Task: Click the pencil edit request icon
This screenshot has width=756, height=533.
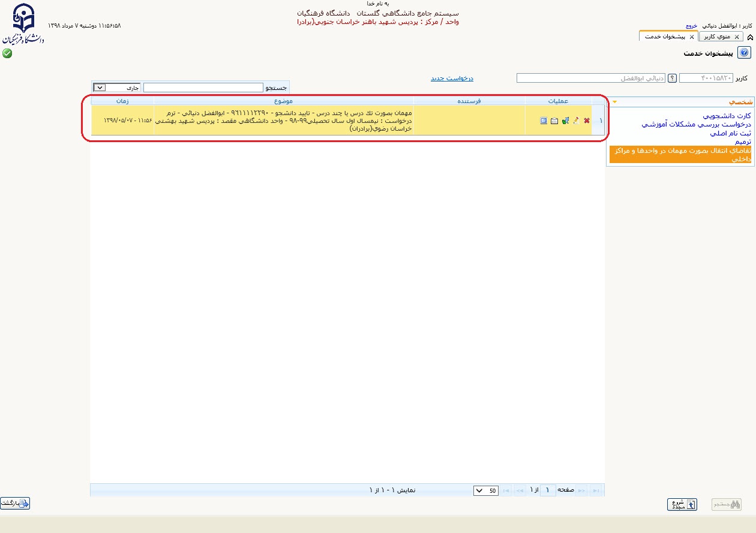Action: tap(576, 121)
